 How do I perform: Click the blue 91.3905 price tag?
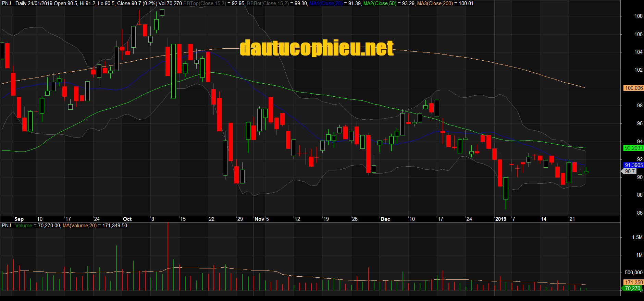coord(633,165)
